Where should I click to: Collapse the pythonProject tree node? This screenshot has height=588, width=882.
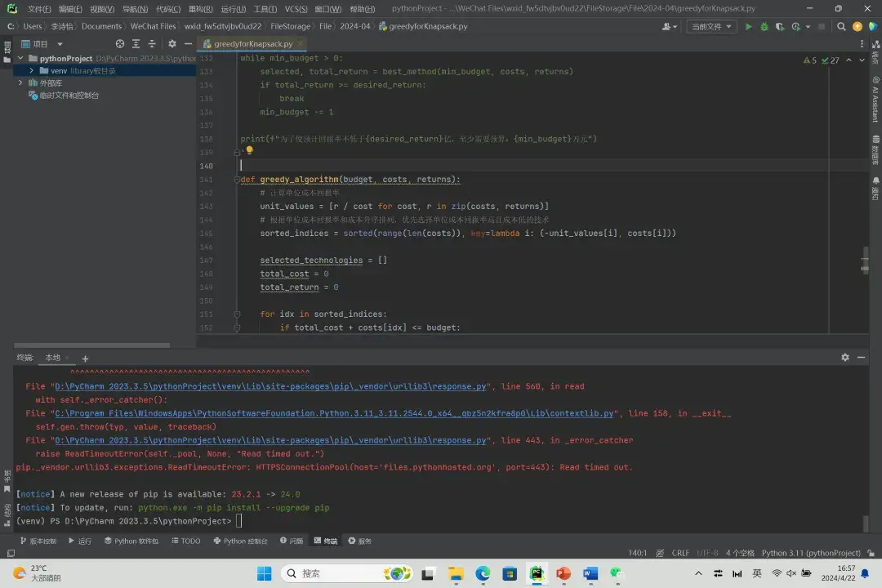20,58
